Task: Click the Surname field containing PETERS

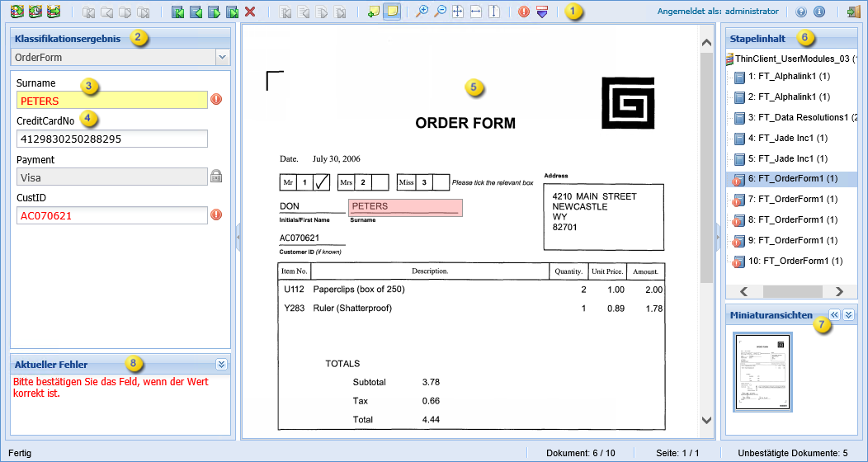Action: (112, 100)
